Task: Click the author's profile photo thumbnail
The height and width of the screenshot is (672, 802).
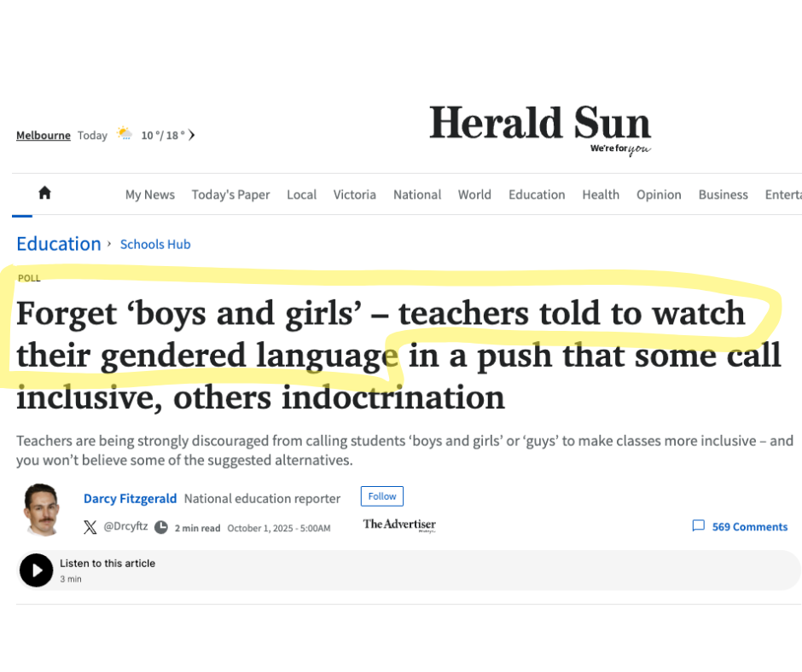Action: (x=42, y=510)
